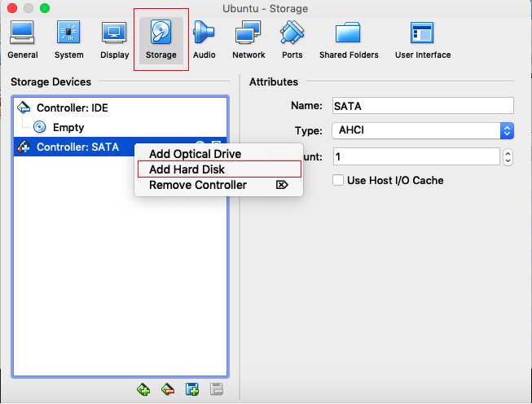Open the Audio settings tab
532x404 pixels.
pos(204,40)
